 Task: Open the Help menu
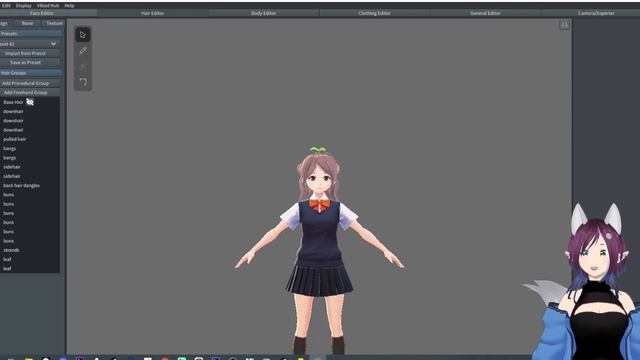(69, 6)
